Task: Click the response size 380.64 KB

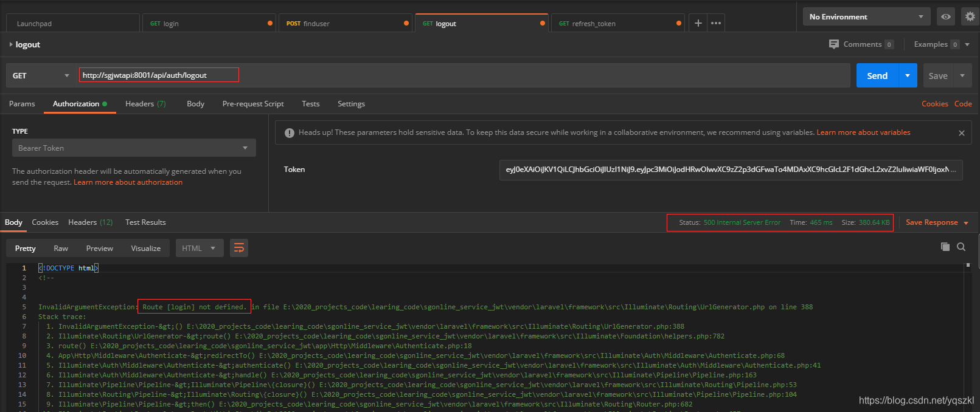Action: point(874,222)
